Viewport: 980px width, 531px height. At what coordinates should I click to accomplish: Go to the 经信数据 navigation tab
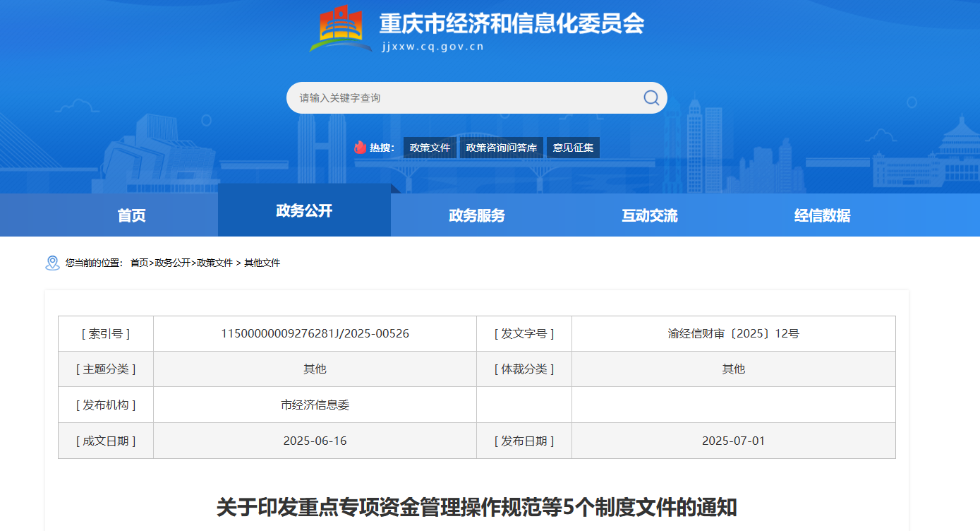pyautogui.click(x=822, y=215)
